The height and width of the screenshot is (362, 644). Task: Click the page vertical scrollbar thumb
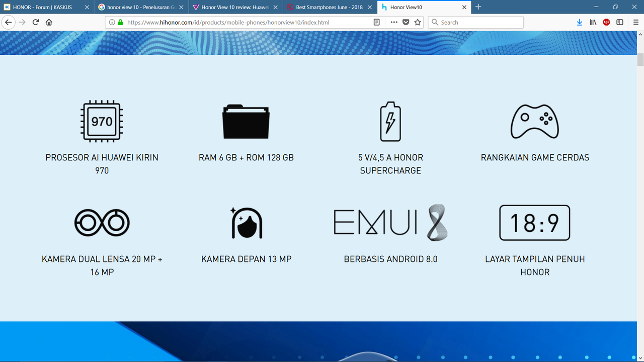(x=640, y=59)
